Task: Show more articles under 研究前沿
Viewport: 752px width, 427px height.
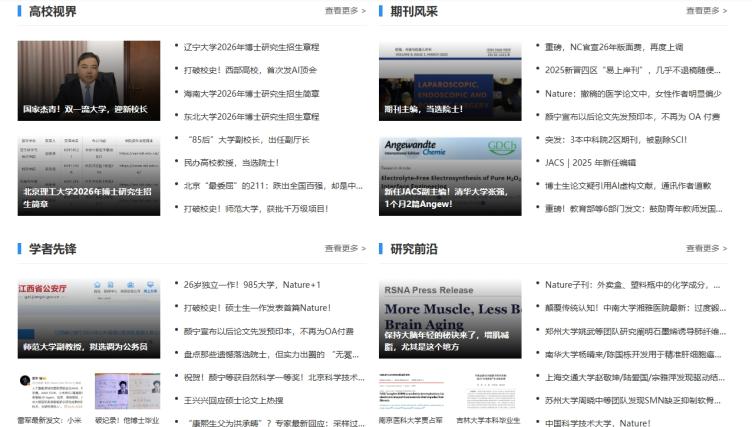Action: (706, 248)
